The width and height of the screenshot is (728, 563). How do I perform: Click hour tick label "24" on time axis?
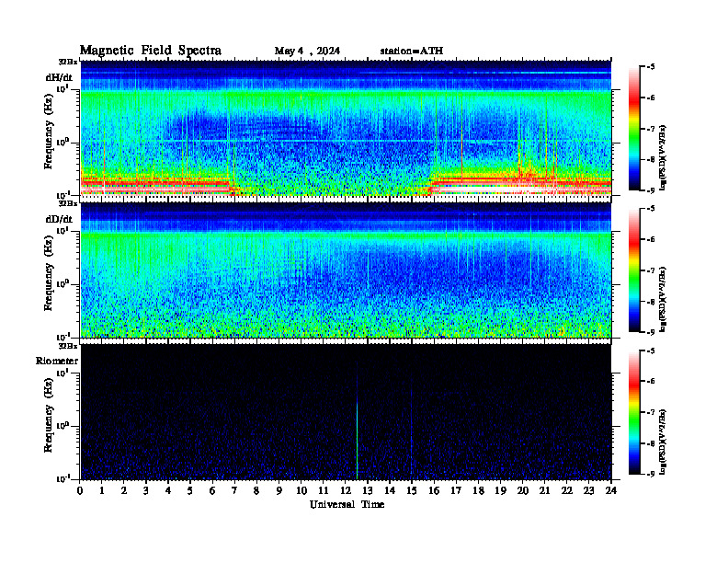point(610,491)
